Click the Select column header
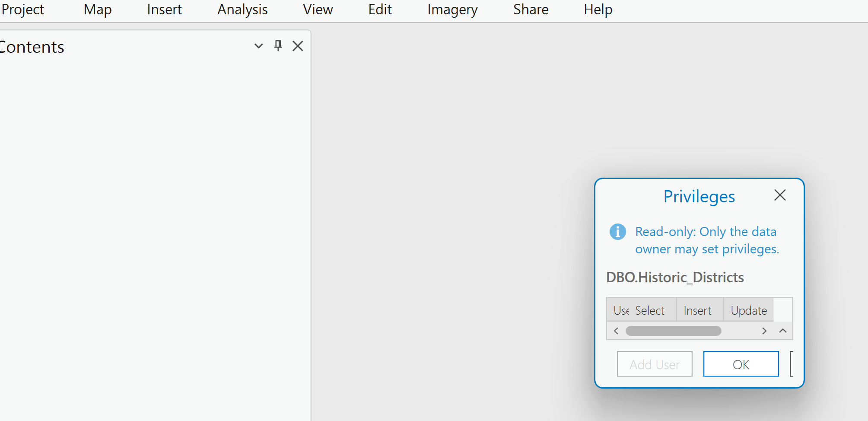This screenshot has height=421, width=868. pos(649,310)
